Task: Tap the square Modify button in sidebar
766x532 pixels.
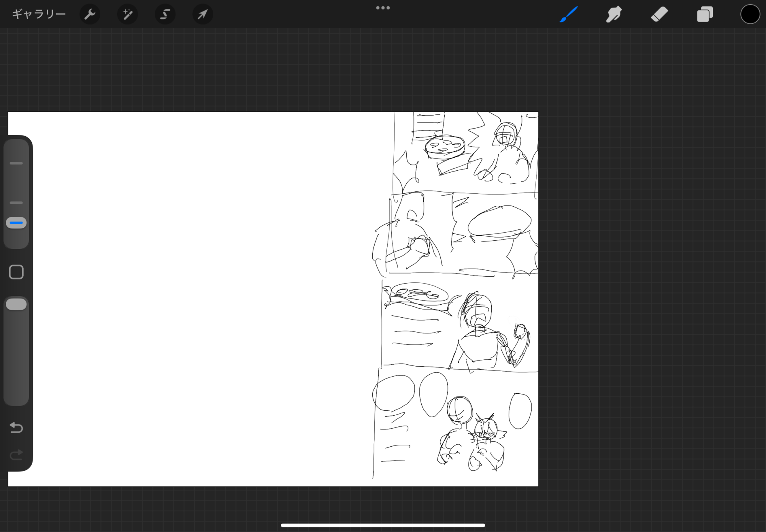Action: 16,272
